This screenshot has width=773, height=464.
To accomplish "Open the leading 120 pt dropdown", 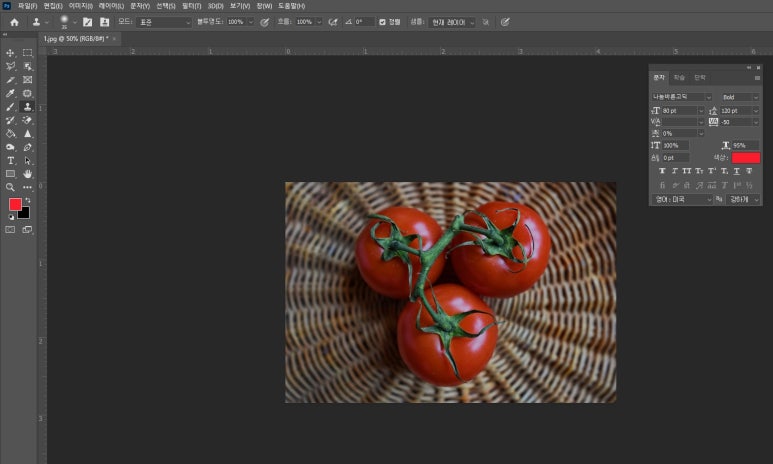I will [756, 111].
